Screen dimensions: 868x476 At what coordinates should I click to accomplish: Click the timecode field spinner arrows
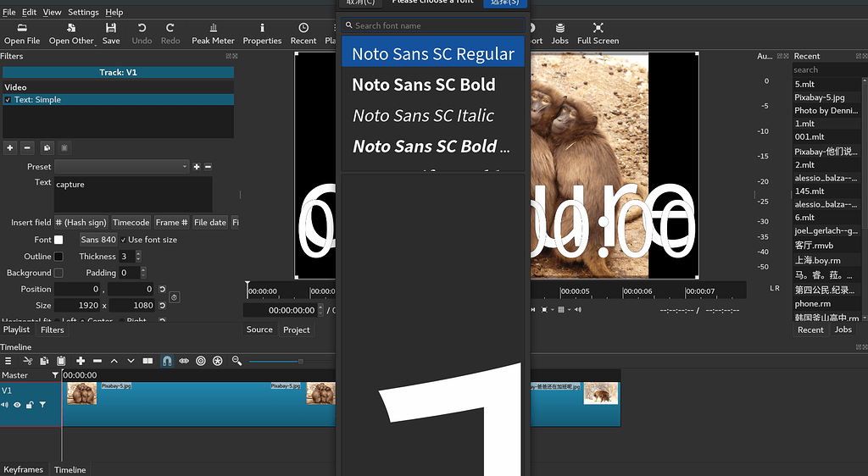click(x=320, y=310)
